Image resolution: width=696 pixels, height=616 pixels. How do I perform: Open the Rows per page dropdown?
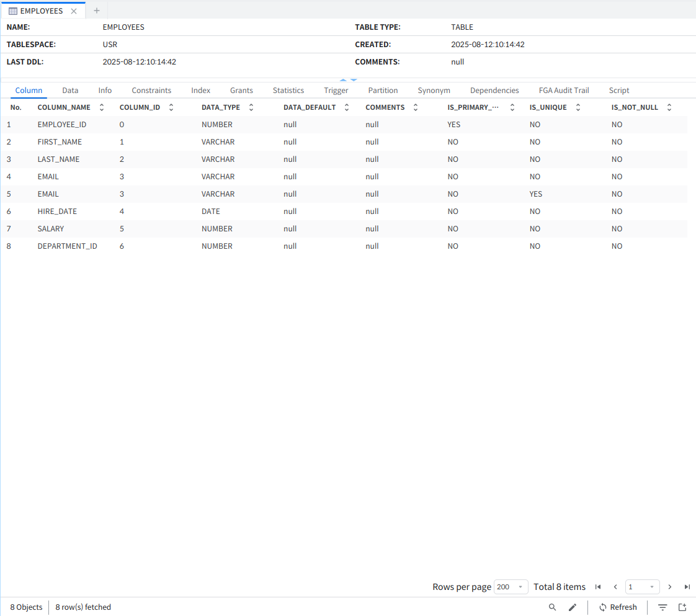point(511,587)
